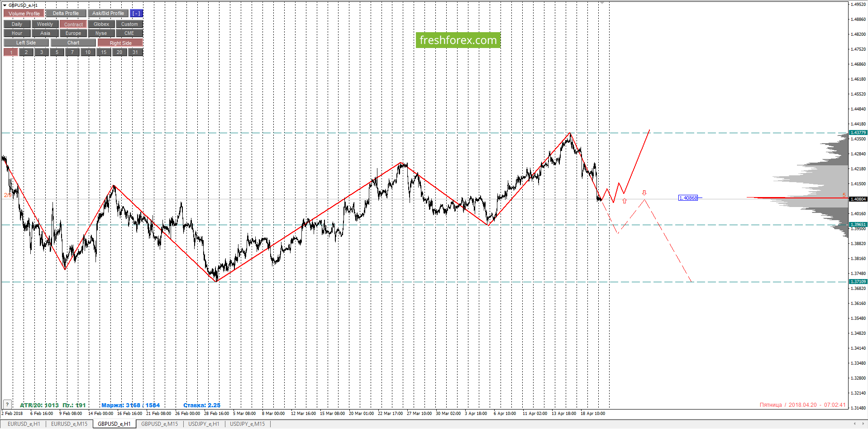Enable the Weekly profile period
The height and width of the screenshot is (429, 868).
45,24
